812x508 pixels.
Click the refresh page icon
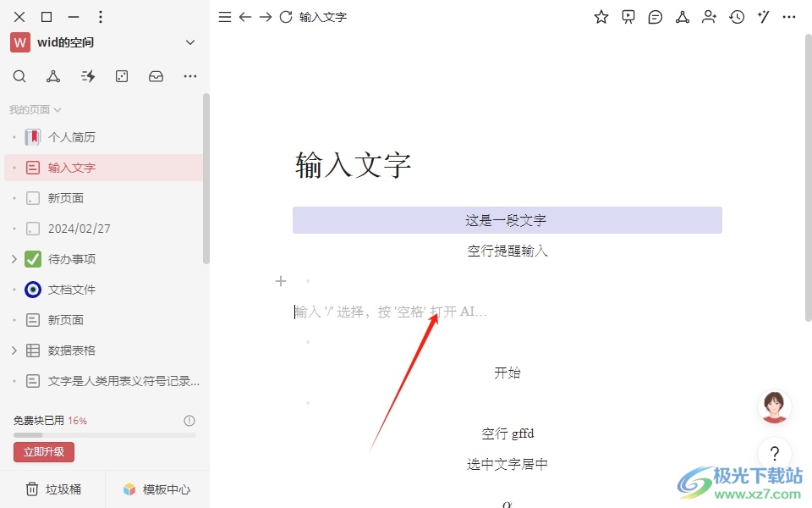click(286, 17)
